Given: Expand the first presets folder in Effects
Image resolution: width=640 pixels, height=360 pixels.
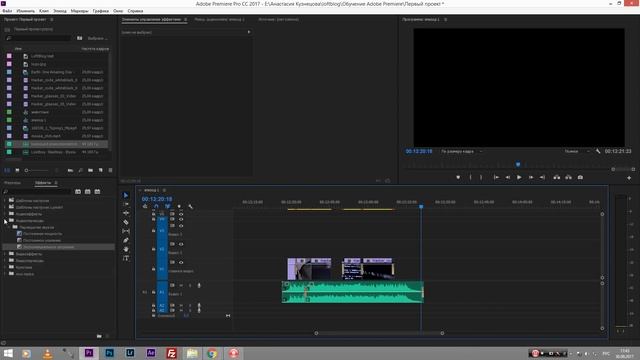Looking at the screenshot, I should [x=5, y=201].
